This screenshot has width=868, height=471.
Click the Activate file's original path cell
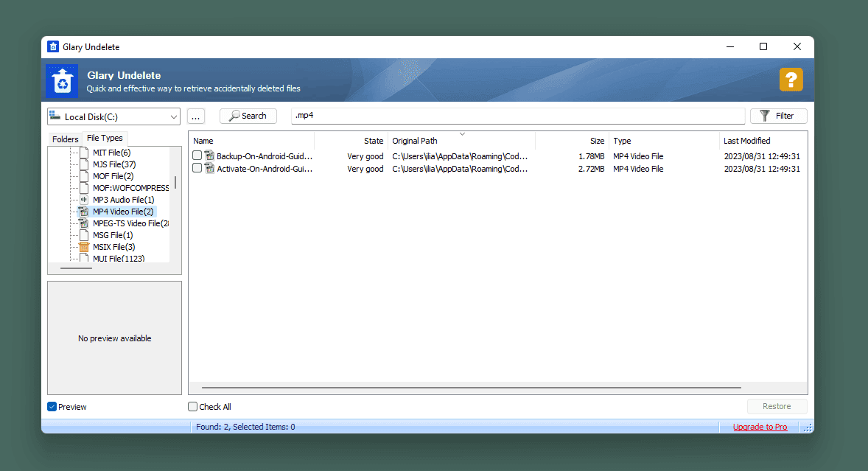(460, 169)
